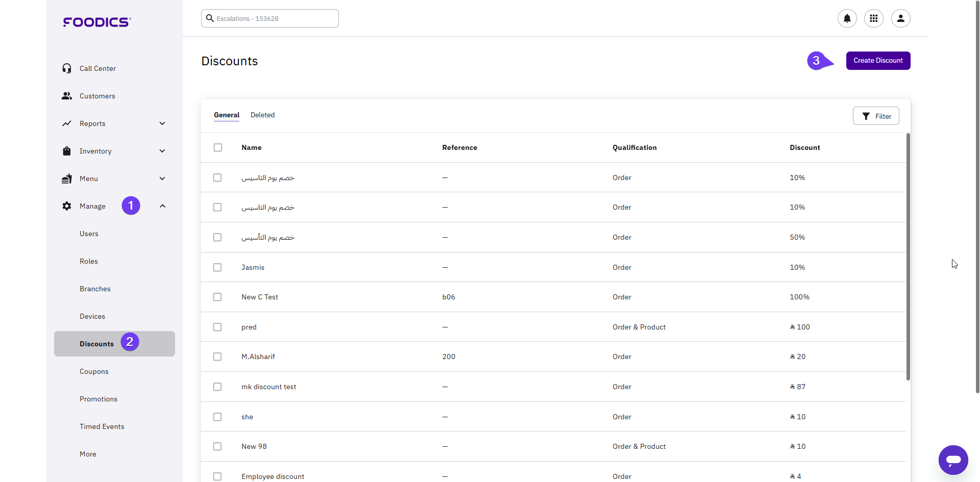
Task: Expand the Inventory chevron
Action: pos(162,151)
